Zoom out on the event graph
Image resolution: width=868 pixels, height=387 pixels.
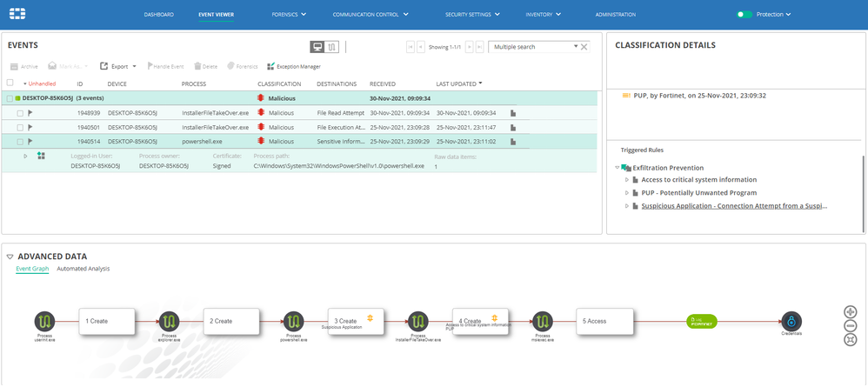[850, 325]
